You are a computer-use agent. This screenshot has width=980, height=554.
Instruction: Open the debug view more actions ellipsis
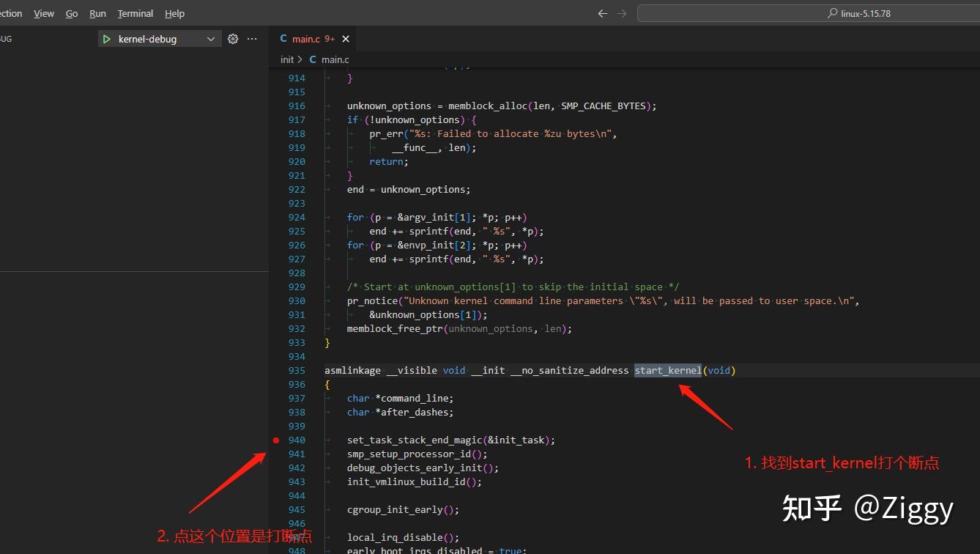click(252, 39)
